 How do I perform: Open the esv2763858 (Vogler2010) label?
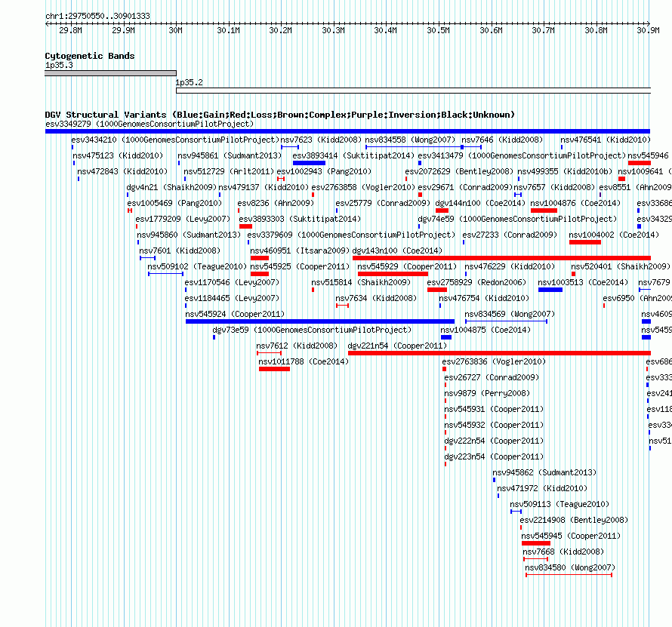pyautogui.click(x=363, y=187)
